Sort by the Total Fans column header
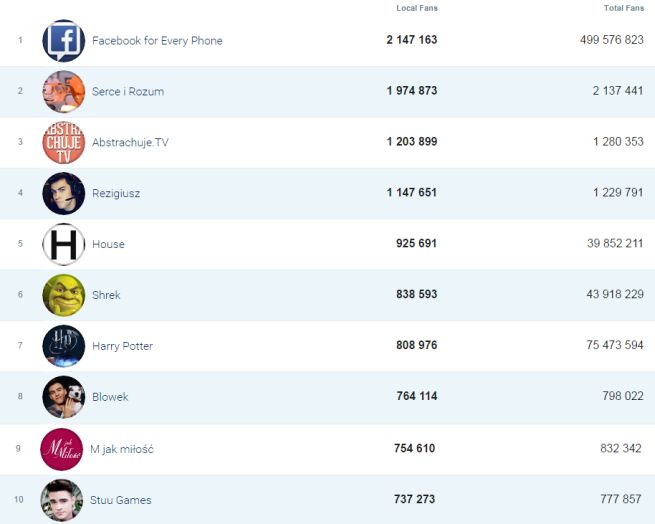 click(624, 8)
